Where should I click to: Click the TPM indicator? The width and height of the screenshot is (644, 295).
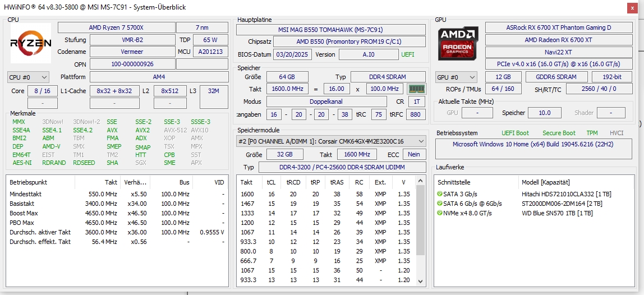[592, 133]
